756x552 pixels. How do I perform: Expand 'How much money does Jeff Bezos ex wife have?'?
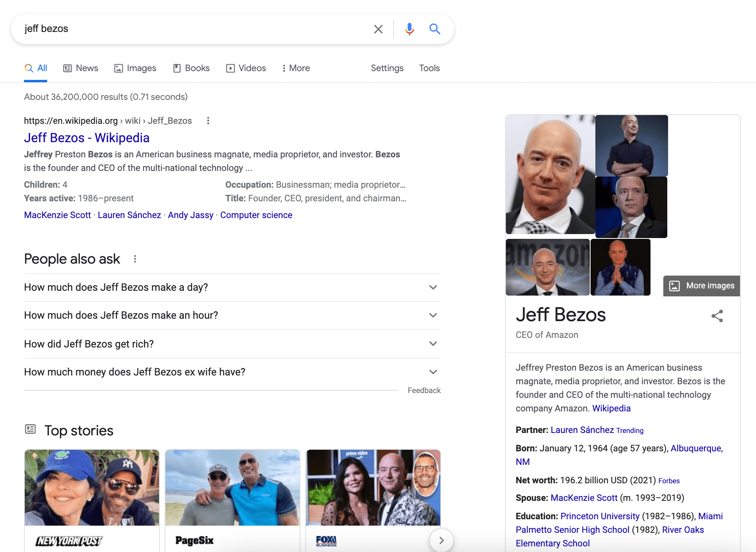coord(233,372)
